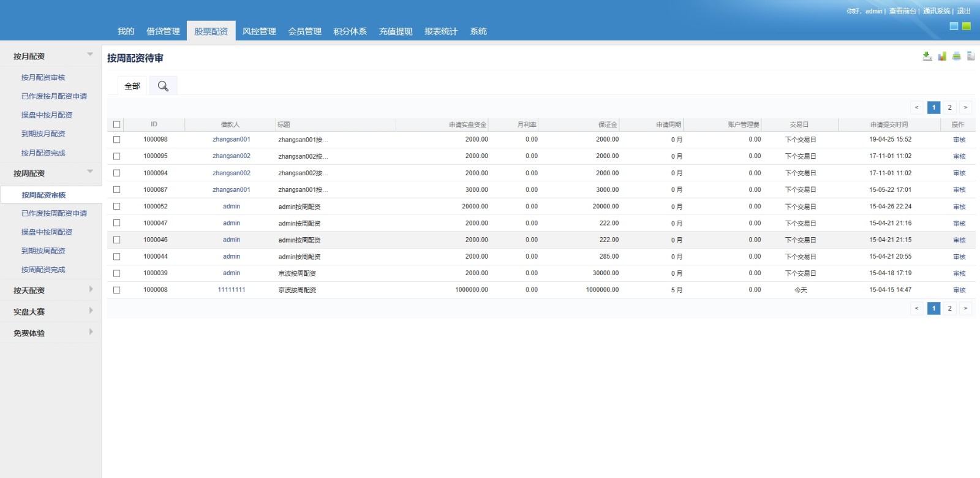Open 操盘中按月配资 in the sidebar
The width and height of the screenshot is (980, 478).
pos(47,115)
